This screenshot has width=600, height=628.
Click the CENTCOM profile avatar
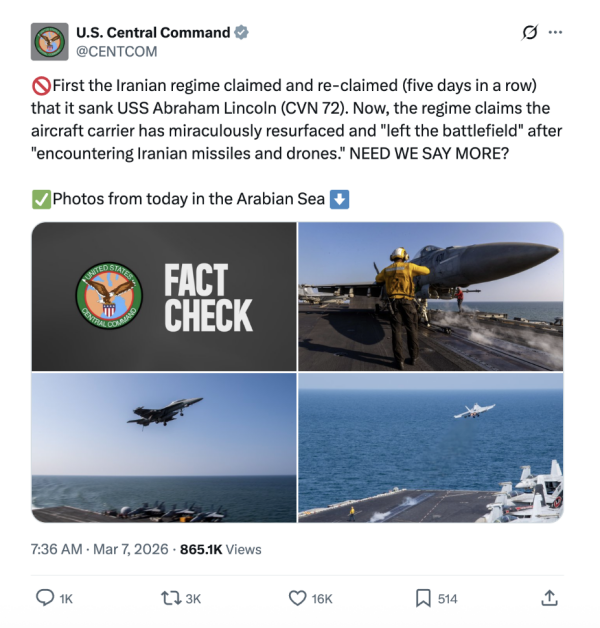(x=50, y=42)
